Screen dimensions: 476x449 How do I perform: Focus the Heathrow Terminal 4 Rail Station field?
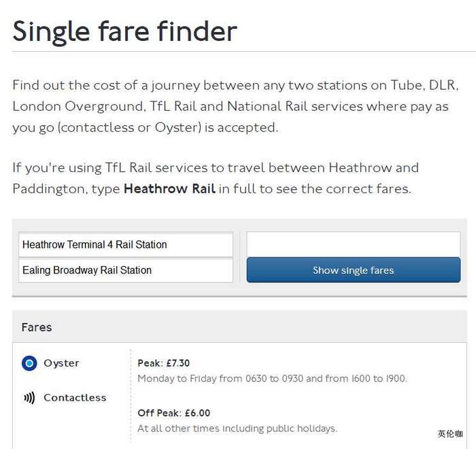tap(126, 245)
